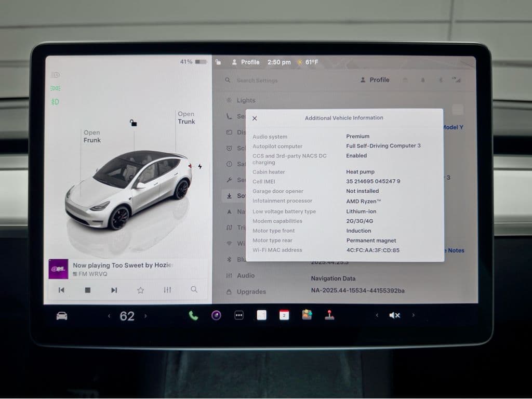The height and width of the screenshot is (399, 532).
Task: Open Profile beside the settings search
Action: click(375, 79)
